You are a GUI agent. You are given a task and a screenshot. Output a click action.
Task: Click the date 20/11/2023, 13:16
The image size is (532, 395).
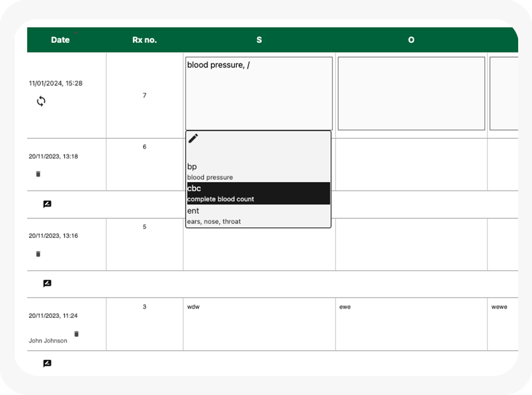(53, 236)
